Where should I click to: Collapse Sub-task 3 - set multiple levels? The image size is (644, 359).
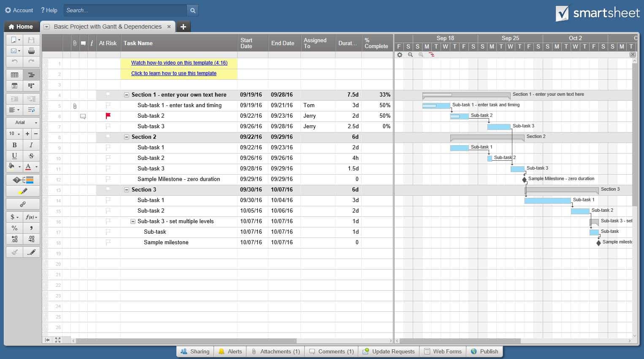[x=133, y=221]
